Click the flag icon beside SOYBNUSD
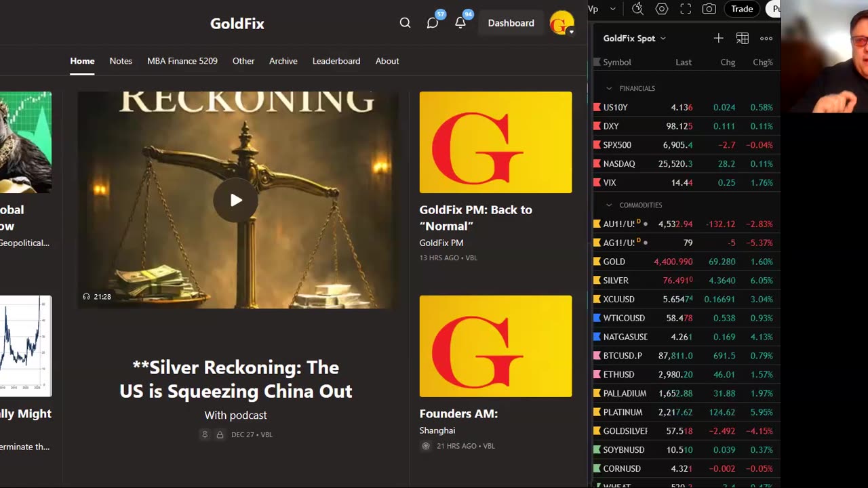The image size is (868, 488). (x=597, y=450)
